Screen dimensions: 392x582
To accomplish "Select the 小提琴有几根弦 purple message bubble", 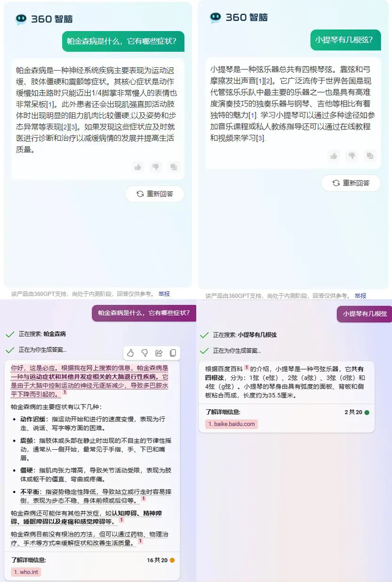I will tap(365, 314).
